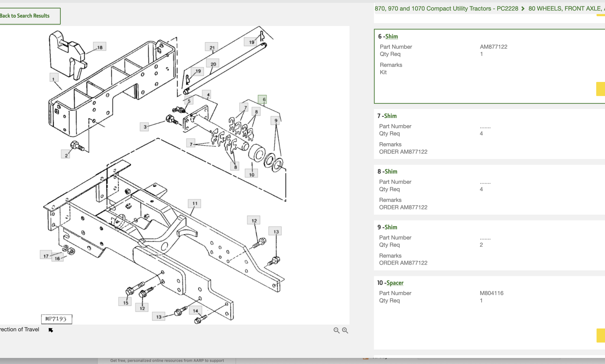
Task: Select callout 21 label in diagram
Action: (x=212, y=47)
